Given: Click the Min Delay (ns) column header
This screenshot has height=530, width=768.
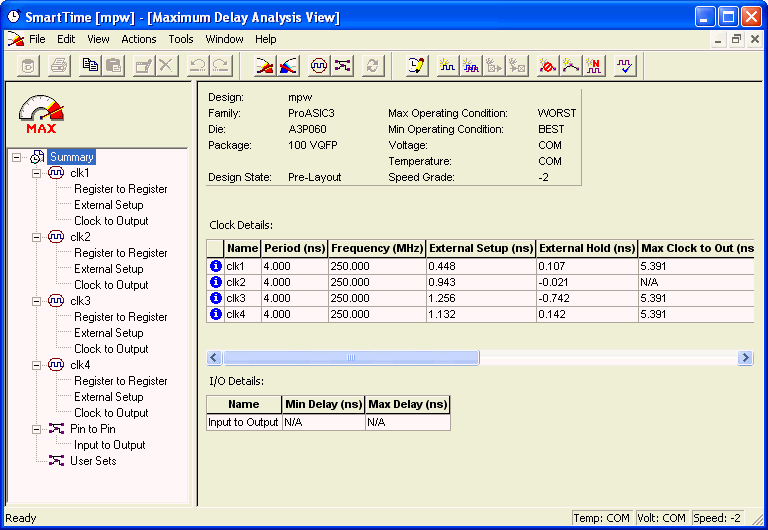Looking at the screenshot, I should coord(324,404).
